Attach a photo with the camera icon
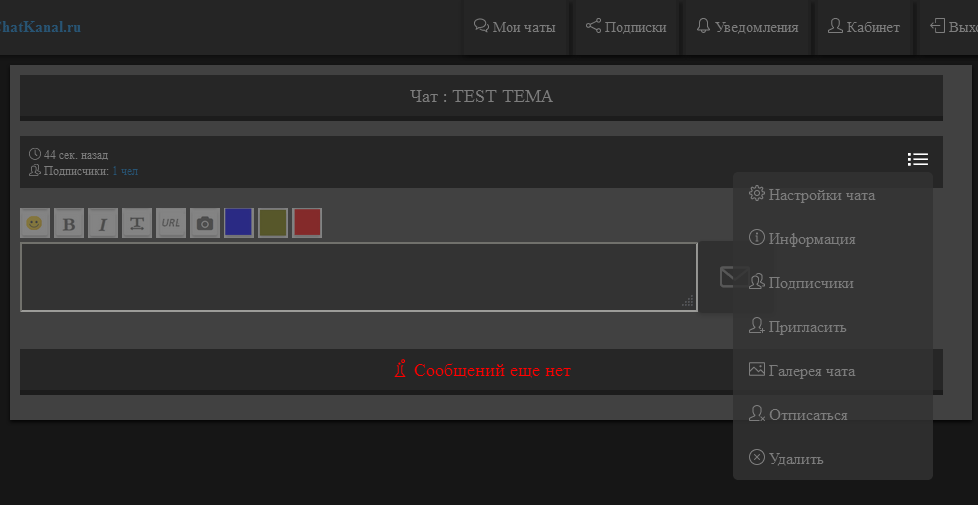The image size is (978, 505). [x=205, y=223]
